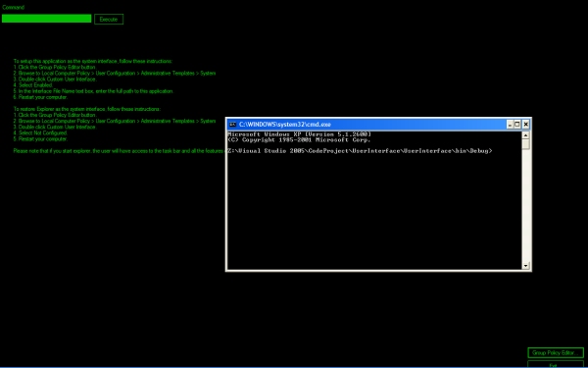
Task: Close the cmd.exe window
Action: [525, 125]
